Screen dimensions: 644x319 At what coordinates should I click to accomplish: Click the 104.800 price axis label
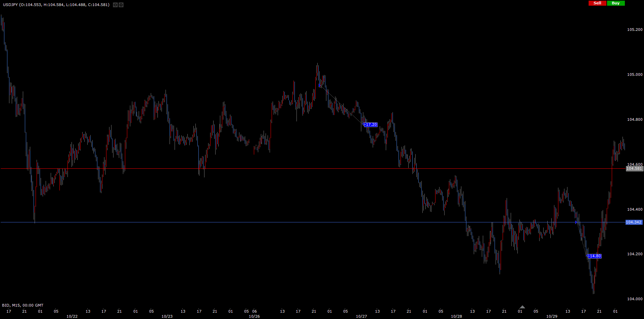(635, 119)
